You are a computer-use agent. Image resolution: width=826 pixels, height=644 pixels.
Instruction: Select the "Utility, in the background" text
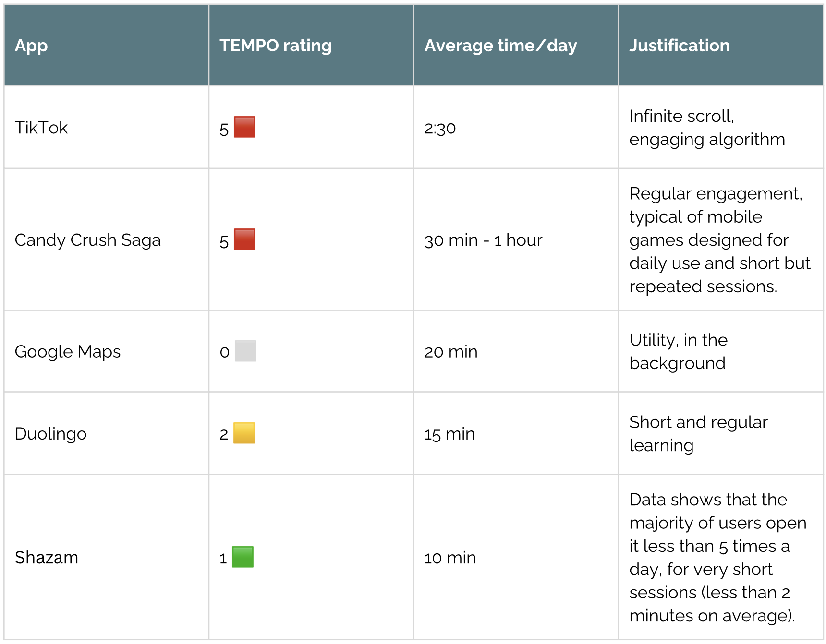coord(678,351)
